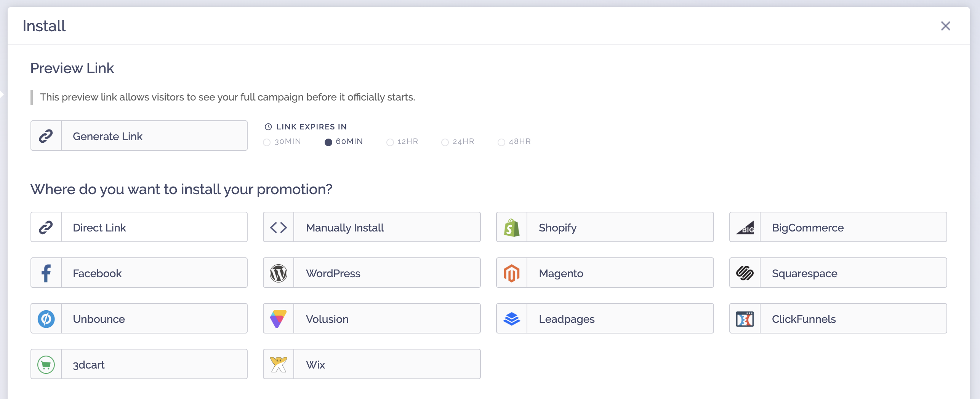Click the BigCommerce logo icon
This screenshot has width=980, height=399.
click(745, 227)
